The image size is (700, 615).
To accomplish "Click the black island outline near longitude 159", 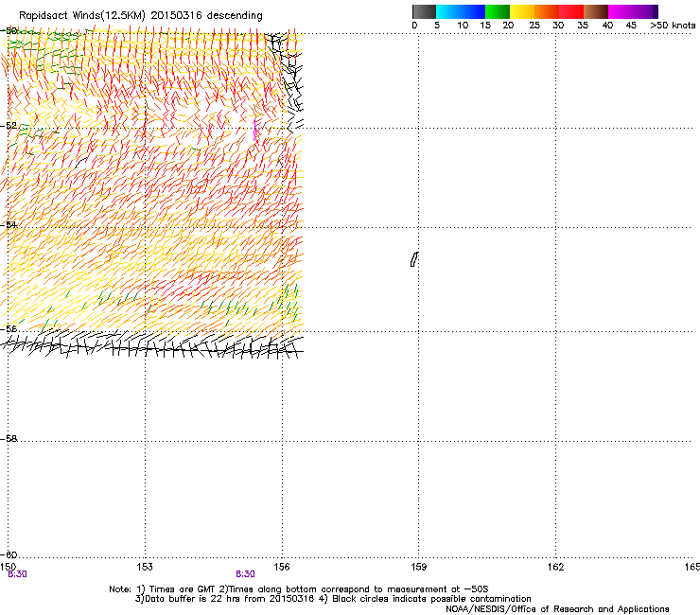I will tap(414, 259).
